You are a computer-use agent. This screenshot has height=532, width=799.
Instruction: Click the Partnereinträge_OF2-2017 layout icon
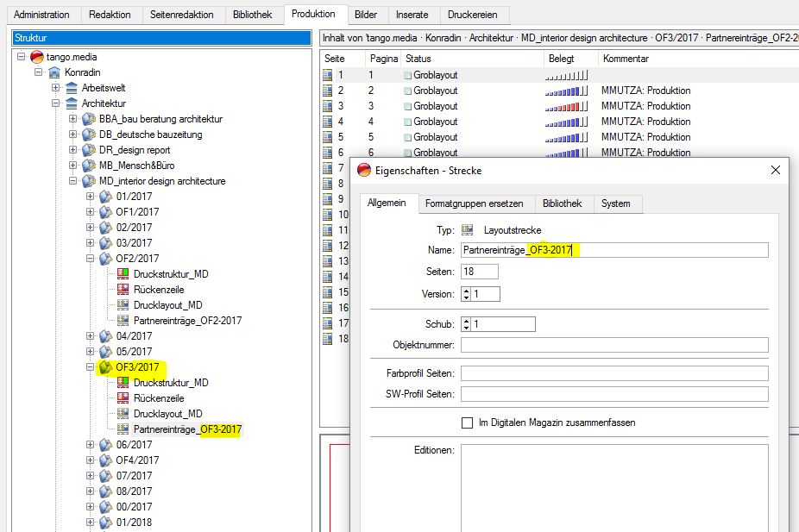point(123,321)
